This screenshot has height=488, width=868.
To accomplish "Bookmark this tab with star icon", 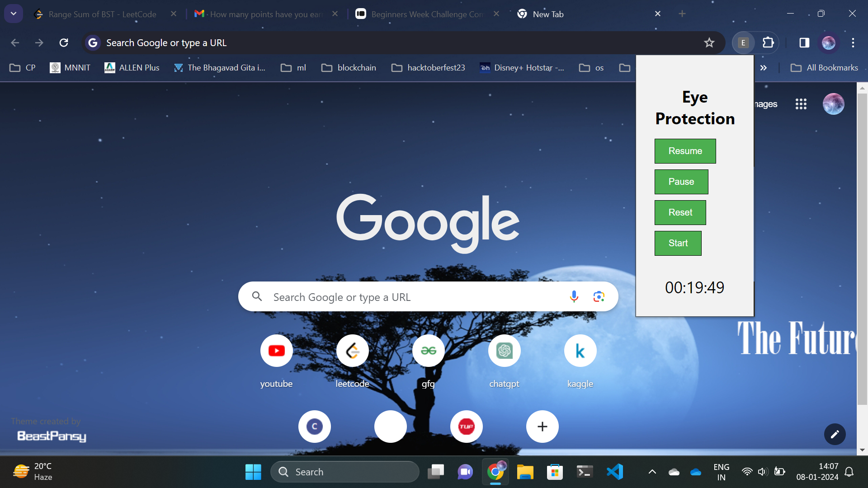I will [x=709, y=43].
